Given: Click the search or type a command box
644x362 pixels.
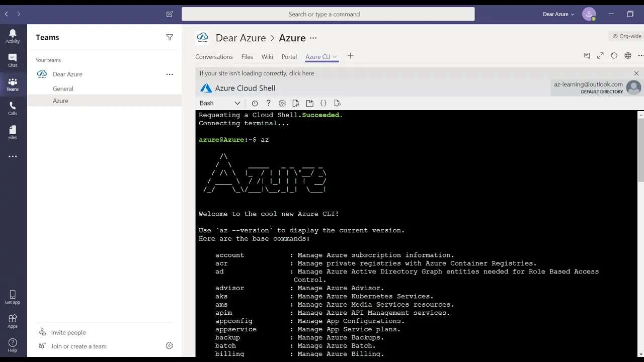Looking at the screenshot, I should [x=328, y=14].
